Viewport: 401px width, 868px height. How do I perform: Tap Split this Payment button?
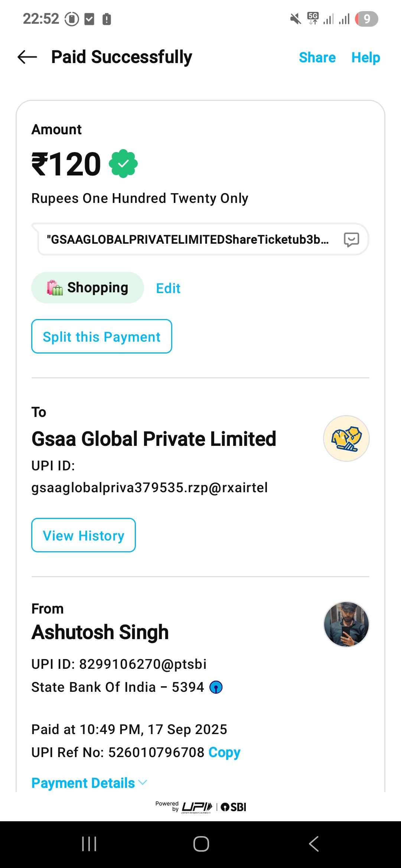pyautogui.click(x=102, y=336)
